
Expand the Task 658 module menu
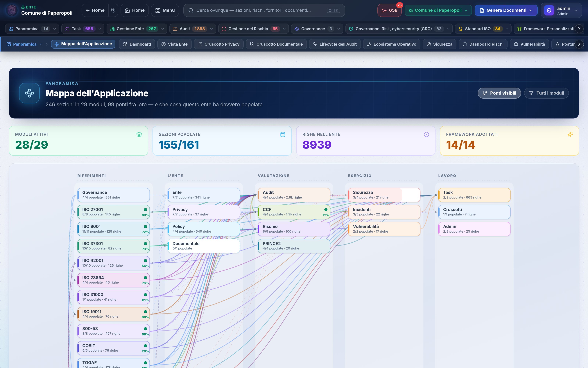coord(83,29)
